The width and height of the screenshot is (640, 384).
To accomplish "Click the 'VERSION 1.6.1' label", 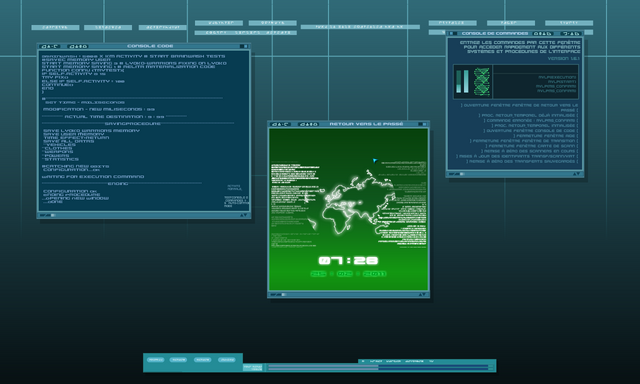I will 564,59.
